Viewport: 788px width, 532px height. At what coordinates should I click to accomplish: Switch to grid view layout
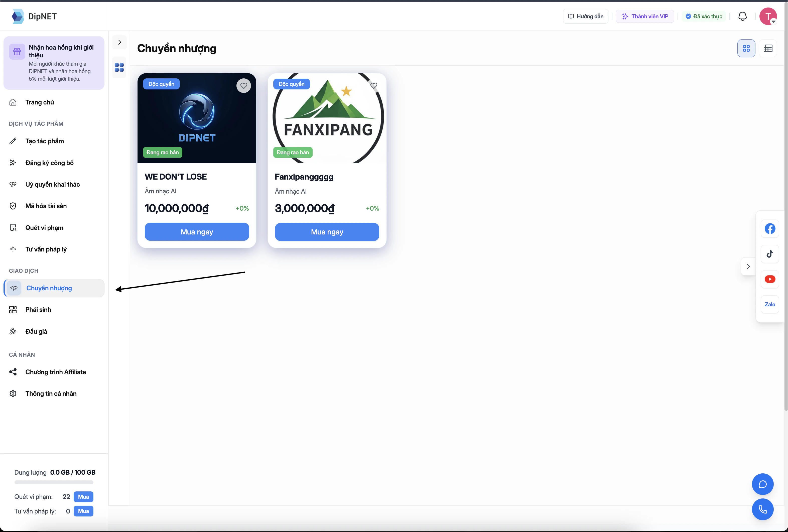click(746, 49)
